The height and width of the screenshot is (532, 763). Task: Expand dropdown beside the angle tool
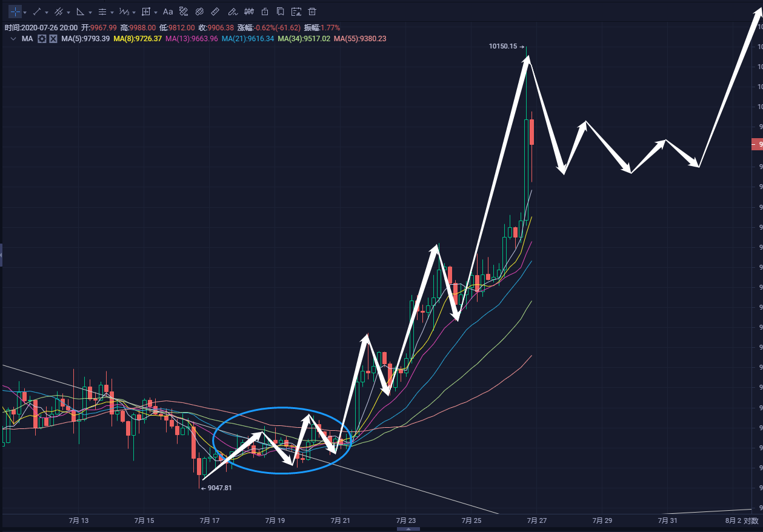90,12
